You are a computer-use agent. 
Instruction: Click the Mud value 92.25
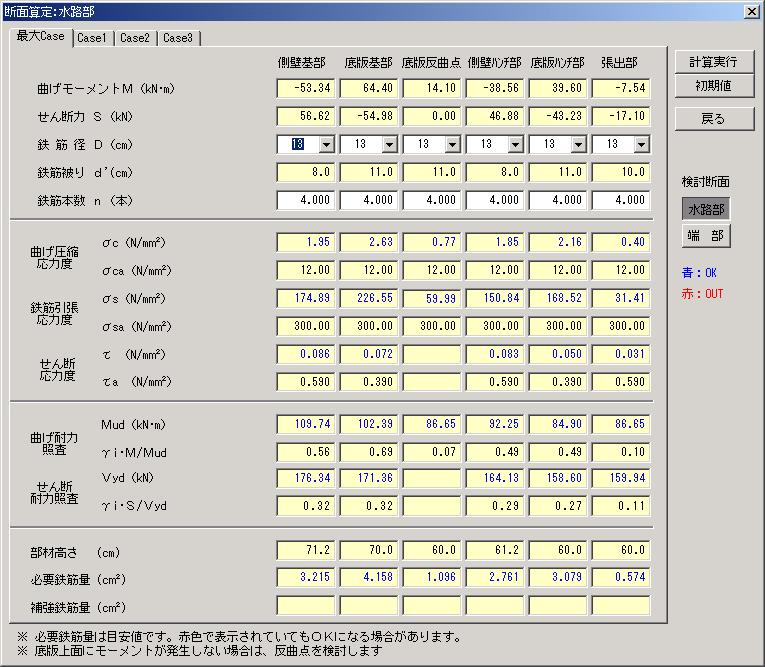coord(495,424)
